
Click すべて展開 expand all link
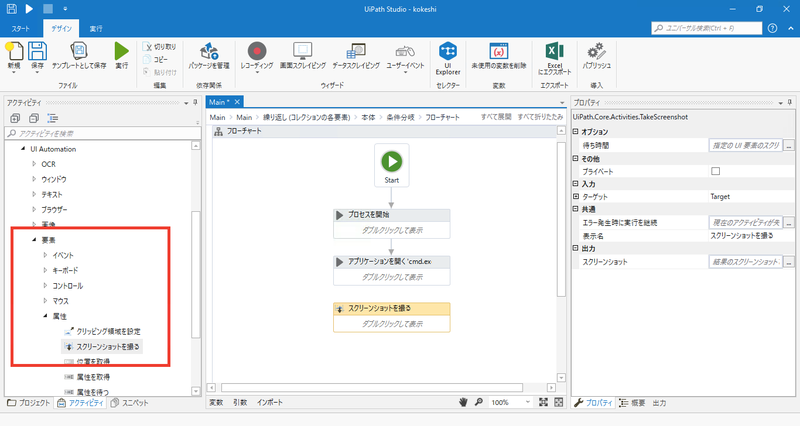(x=496, y=117)
